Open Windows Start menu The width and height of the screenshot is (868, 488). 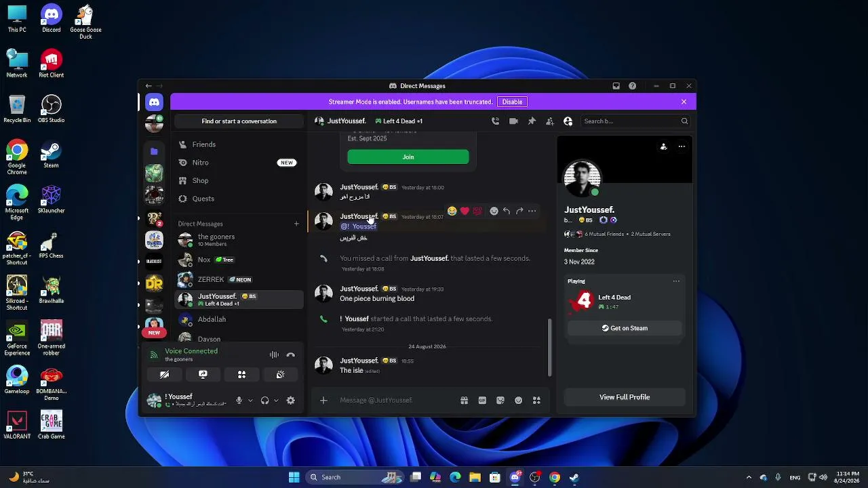click(x=294, y=477)
